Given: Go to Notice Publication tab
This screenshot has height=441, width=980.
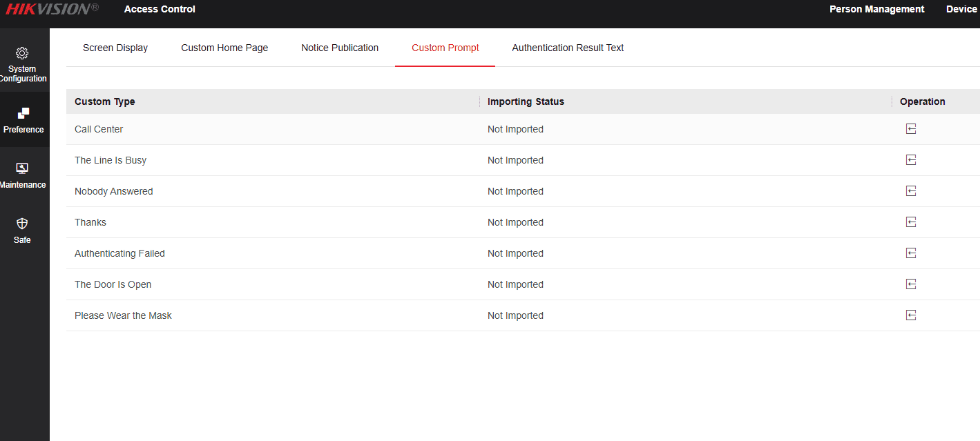Looking at the screenshot, I should 340,48.
